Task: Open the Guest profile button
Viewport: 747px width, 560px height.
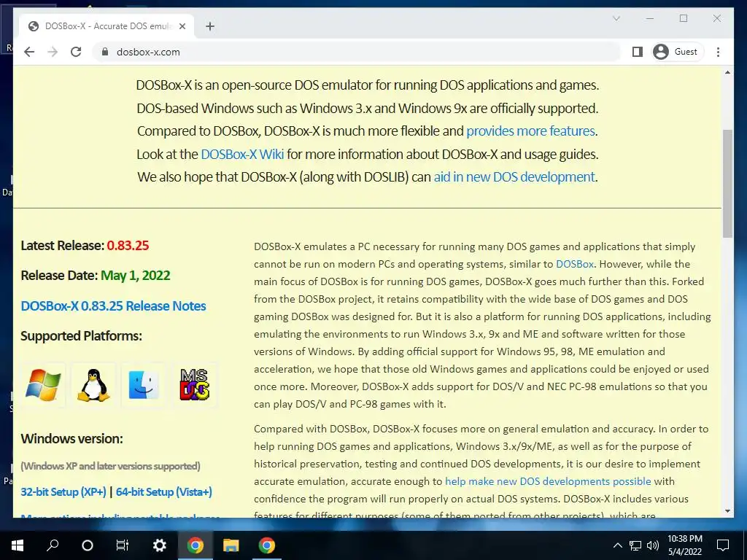Action: [676, 52]
